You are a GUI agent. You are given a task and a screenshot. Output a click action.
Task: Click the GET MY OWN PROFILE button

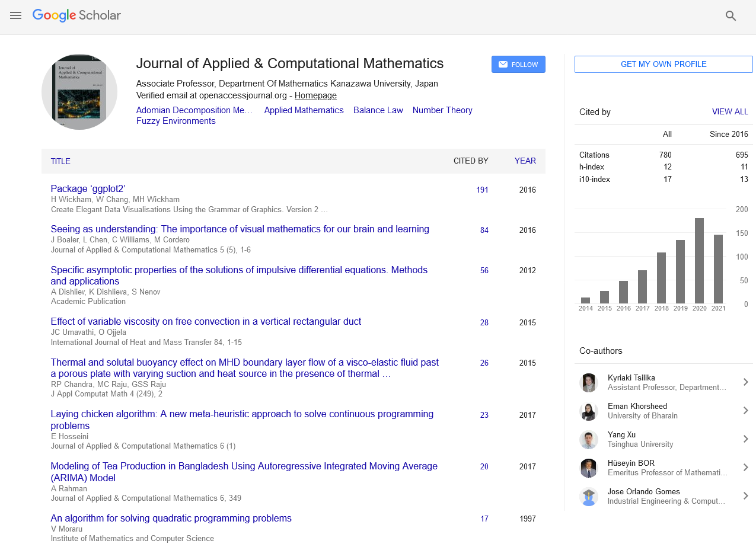(664, 64)
